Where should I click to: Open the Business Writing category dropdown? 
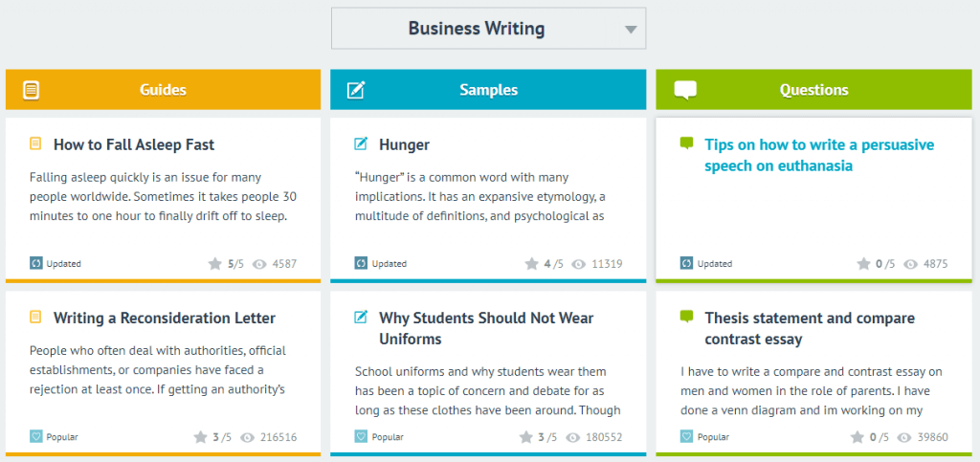click(488, 28)
